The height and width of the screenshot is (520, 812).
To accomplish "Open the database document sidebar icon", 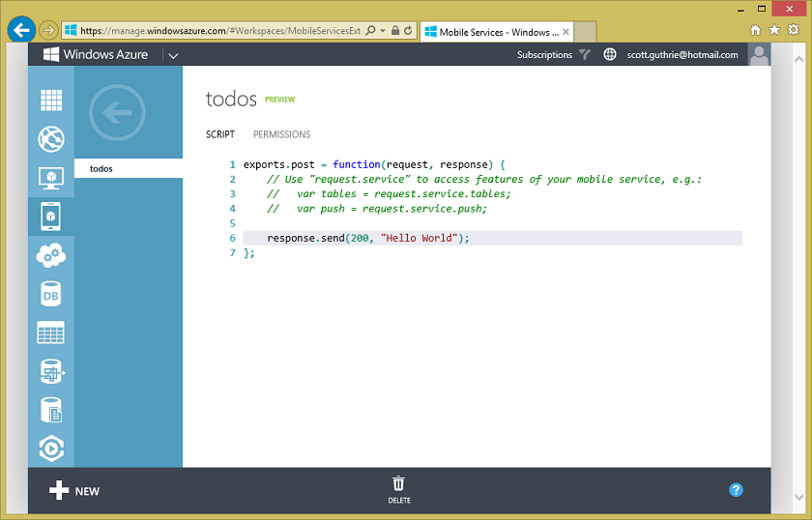I will [x=51, y=410].
